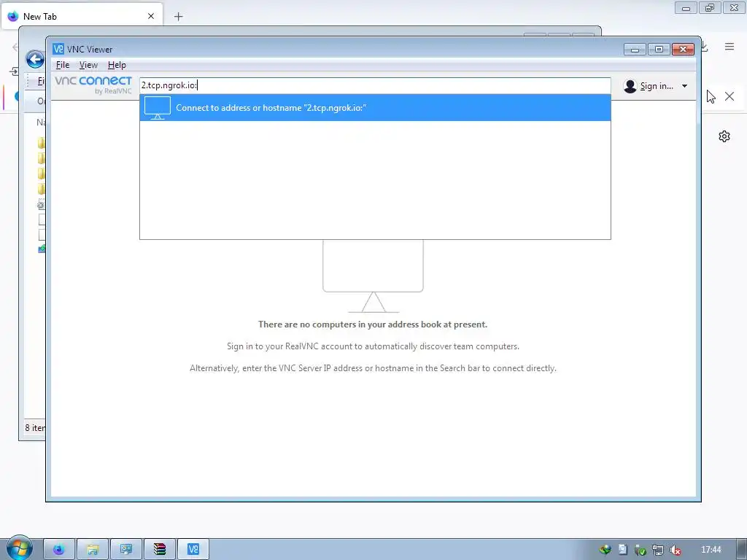This screenshot has height=560, width=747.
Task: Click the VNC Viewer title bar icon
Action: click(x=58, y=49)
